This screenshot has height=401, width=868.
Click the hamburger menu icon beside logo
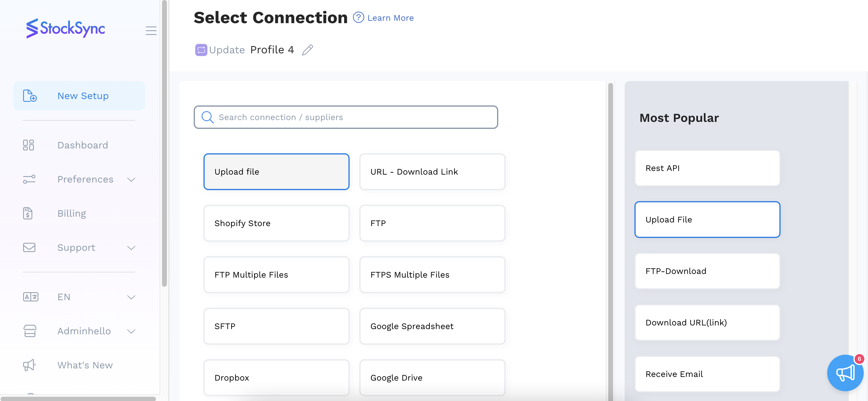point(151,31)
